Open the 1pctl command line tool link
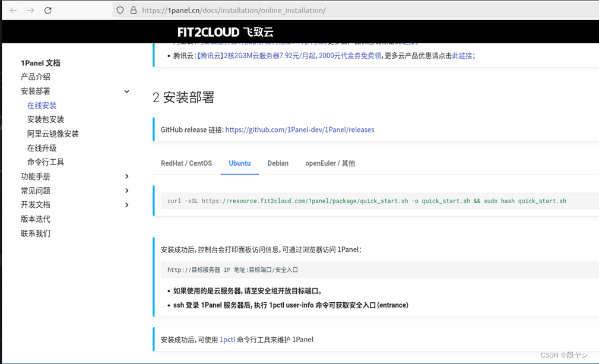 (227, 339)
